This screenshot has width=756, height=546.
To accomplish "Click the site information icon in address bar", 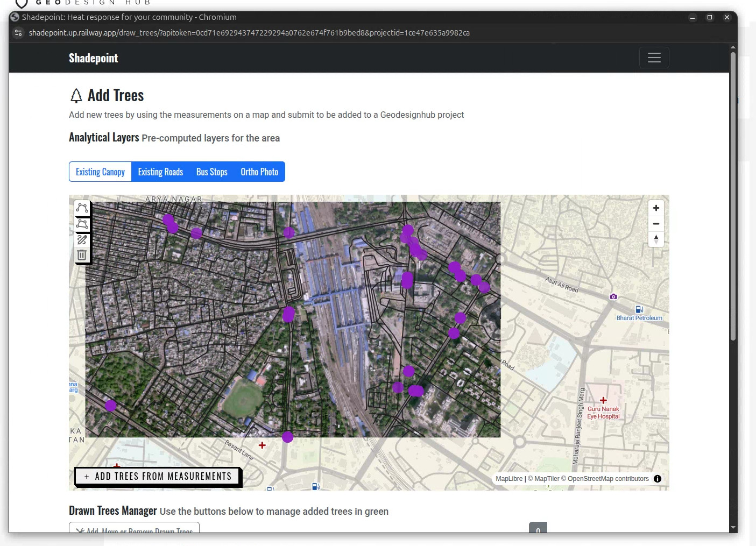I will [18, 33].
